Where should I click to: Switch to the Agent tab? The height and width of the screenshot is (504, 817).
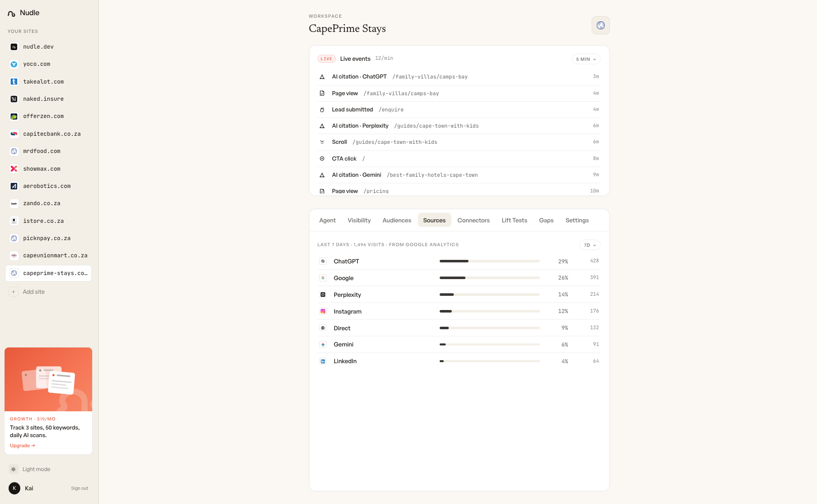tap(328, 220)
